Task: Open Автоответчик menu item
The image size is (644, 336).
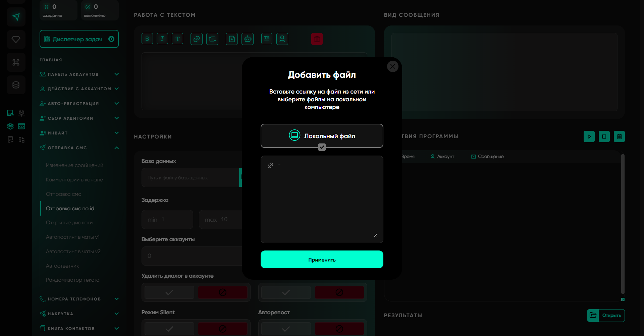Action: (62, 266)
